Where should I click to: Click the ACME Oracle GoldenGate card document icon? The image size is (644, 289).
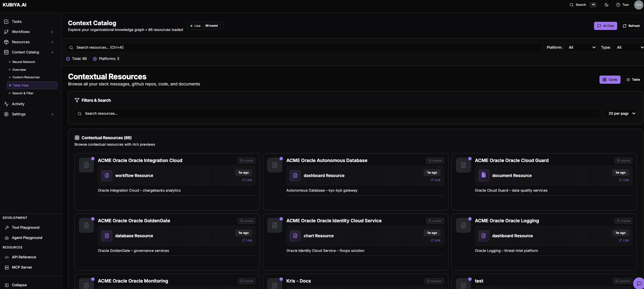tap(86, 225)
